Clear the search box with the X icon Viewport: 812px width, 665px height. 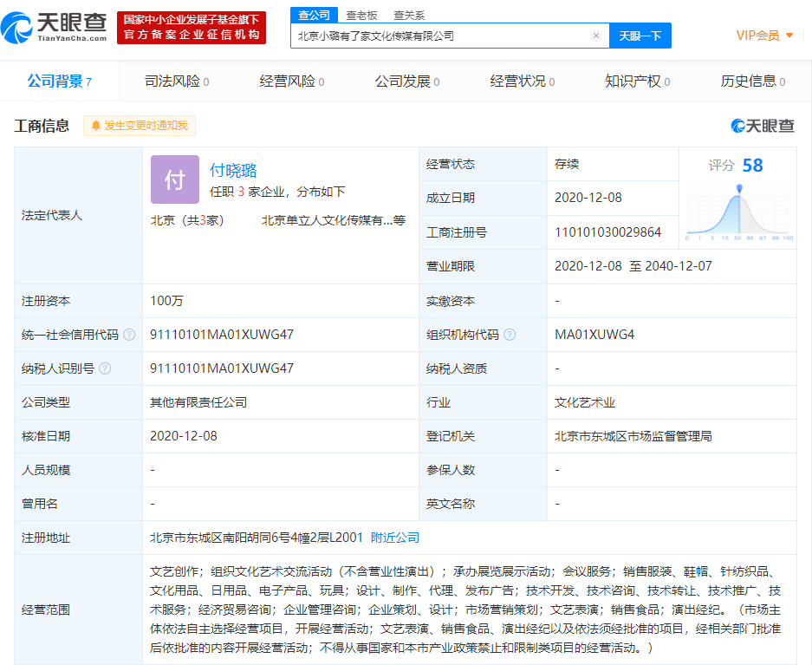click(596, 36)
